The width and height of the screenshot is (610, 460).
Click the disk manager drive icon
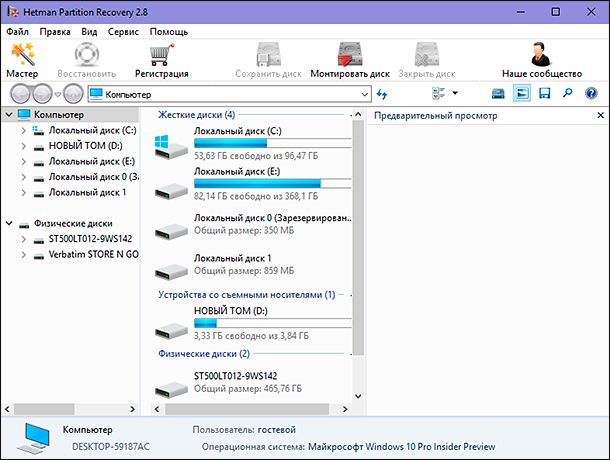(x=498, y=93)
